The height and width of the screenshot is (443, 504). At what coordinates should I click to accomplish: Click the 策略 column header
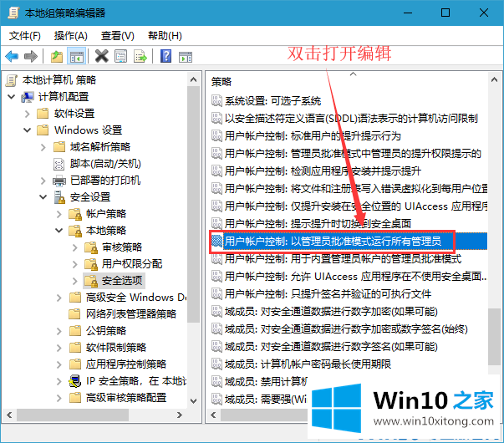point(222,81)
